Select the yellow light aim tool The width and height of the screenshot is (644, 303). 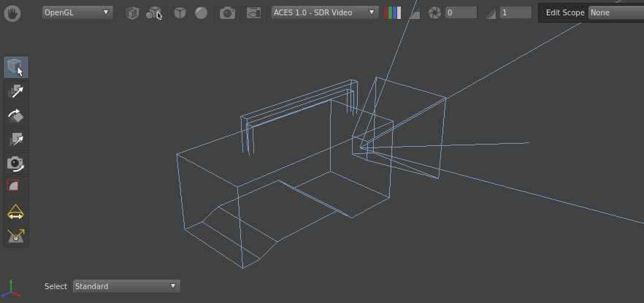(16, 236)
